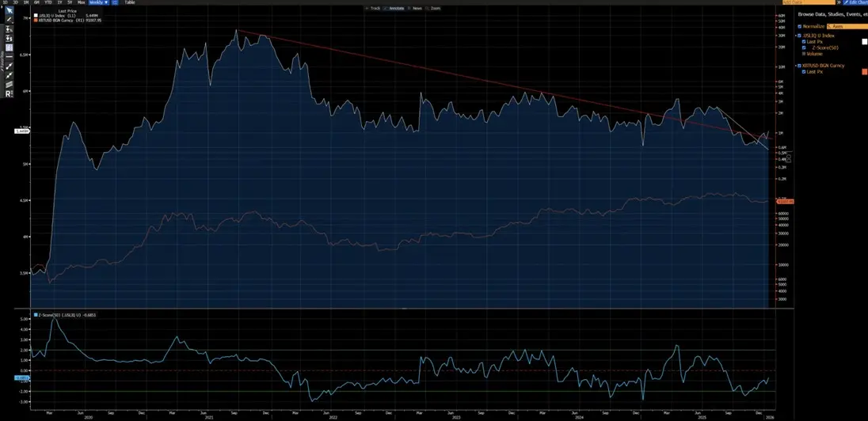
Task: Toggle the Normalize checkbox
Action: (800, 26)
